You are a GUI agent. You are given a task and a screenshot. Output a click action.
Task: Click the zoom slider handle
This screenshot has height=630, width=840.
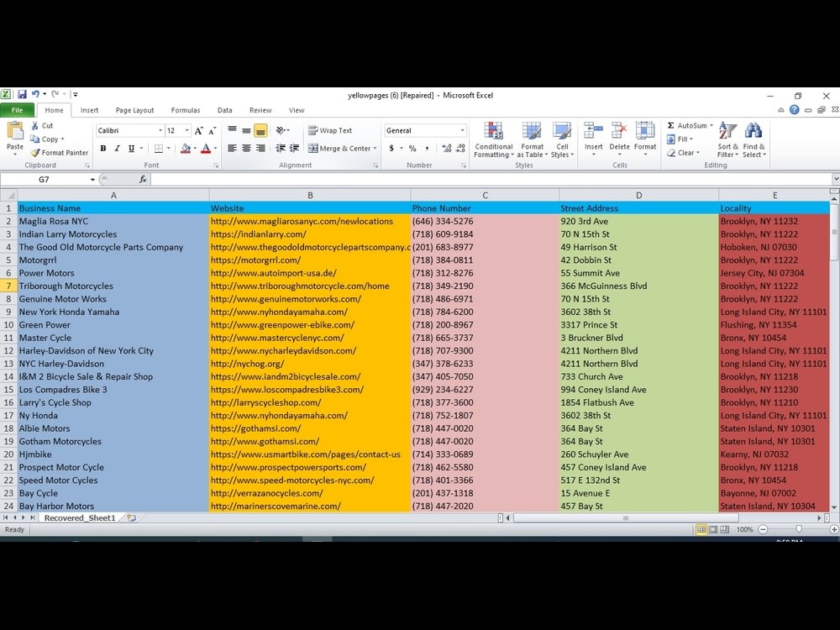pyautogui.click(x=799, y=529)
